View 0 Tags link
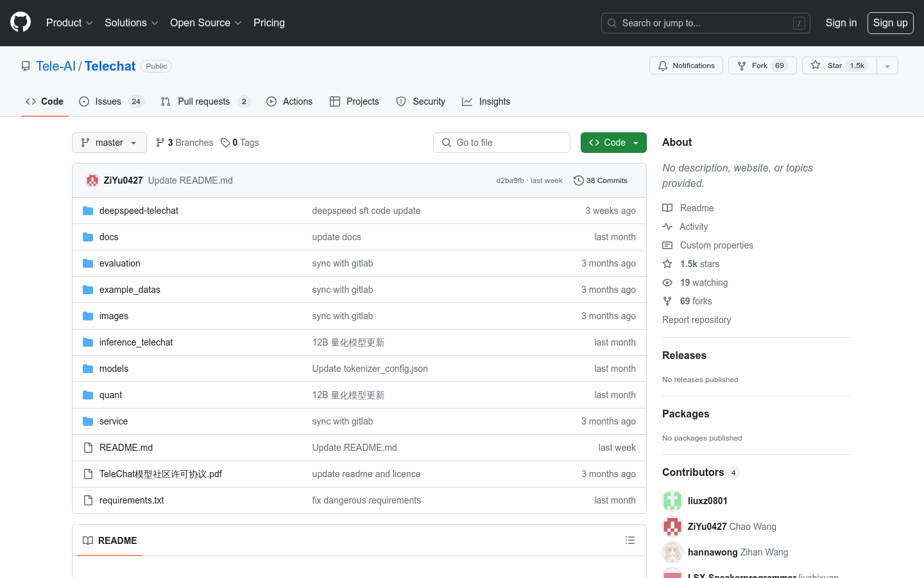 240,143
